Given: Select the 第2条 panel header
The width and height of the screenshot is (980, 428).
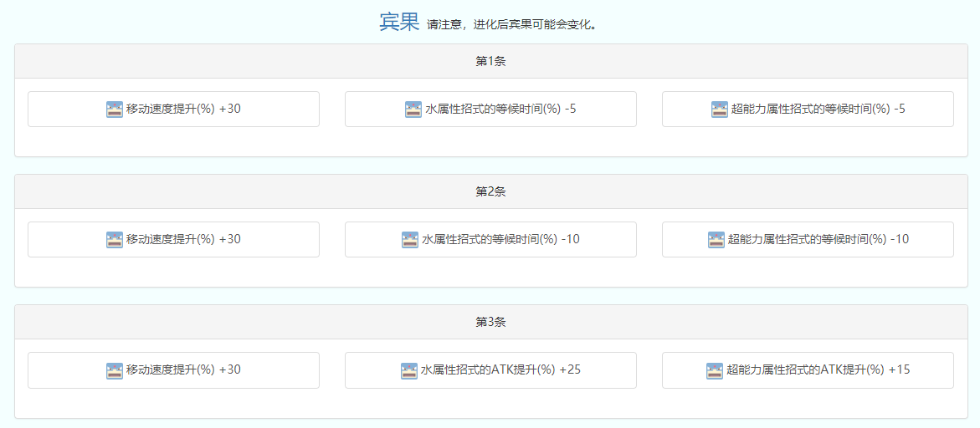Looking at the screenshot, I should 490,191.
